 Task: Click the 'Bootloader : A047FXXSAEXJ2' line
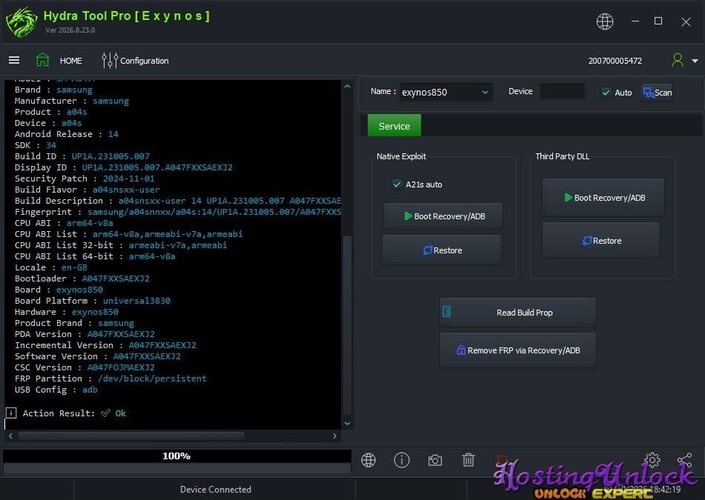pyautogui.click(x=82, y=278)
